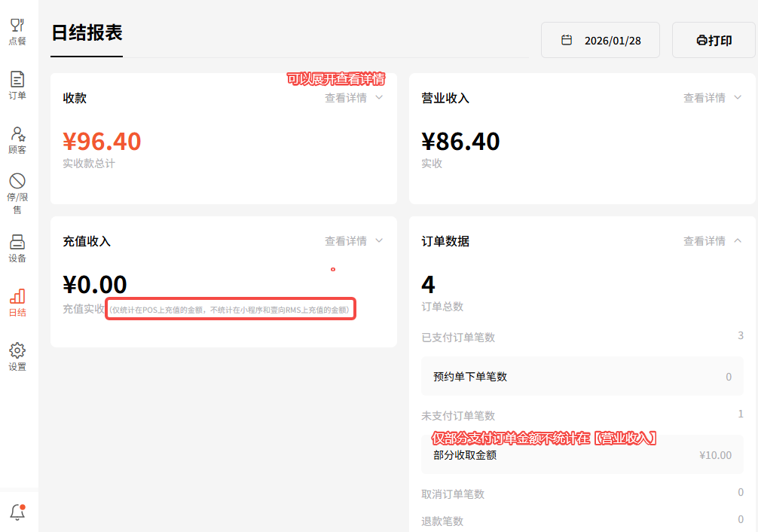758x532 pixels.
Task: Go to 顾客 customers icon
Action: point(17,134)
